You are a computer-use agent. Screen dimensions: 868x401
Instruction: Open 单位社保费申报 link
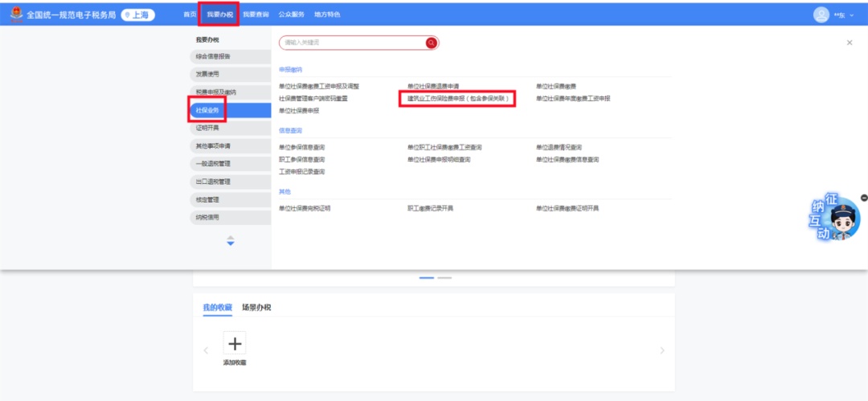[x=299, y=111]
